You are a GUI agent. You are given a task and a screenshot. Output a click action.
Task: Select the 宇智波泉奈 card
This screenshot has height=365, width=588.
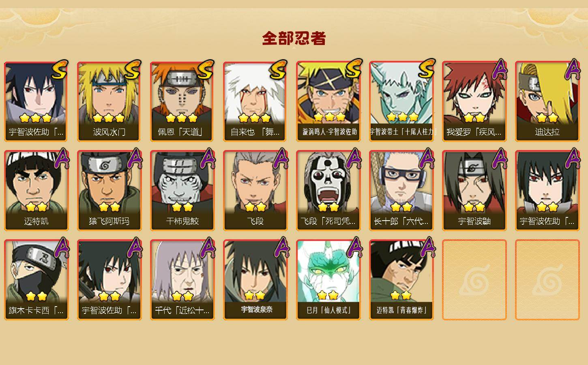(x=255, y=280)
